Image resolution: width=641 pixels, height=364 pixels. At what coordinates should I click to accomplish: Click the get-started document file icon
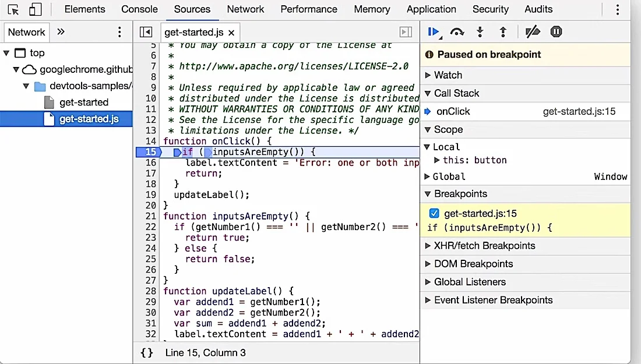(49, 102)
